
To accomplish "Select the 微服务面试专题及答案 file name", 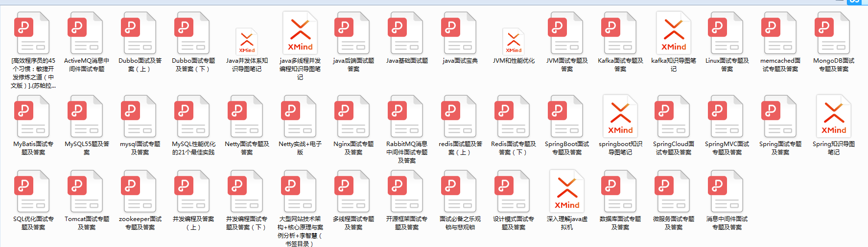I will (x=674, y=223).
